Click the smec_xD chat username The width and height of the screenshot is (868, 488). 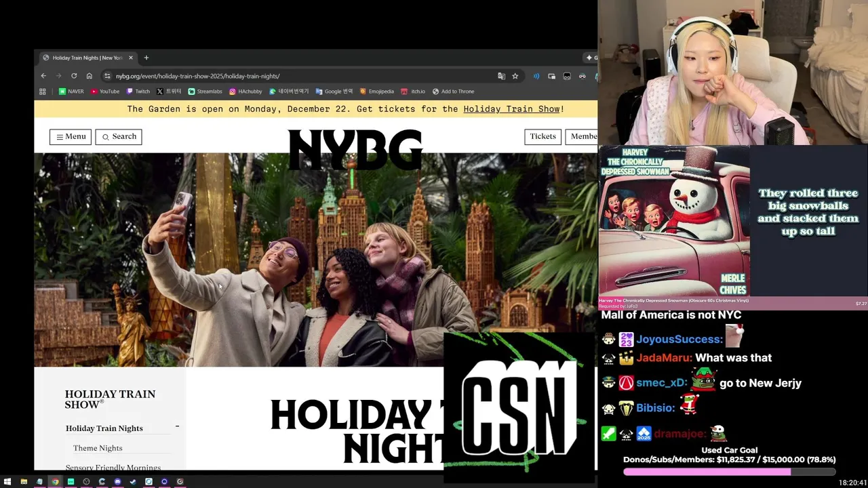pos(661,383)
